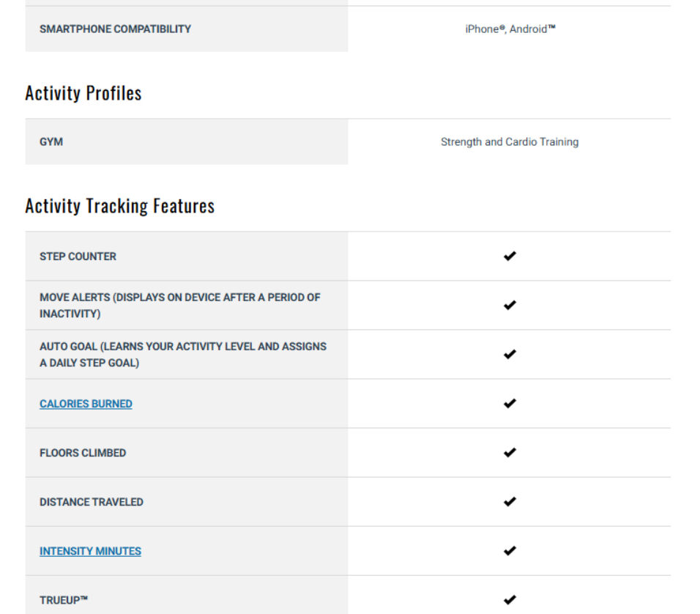
Task: Click the Intensity Minutes checkmark icon
Action: (510, 551)
